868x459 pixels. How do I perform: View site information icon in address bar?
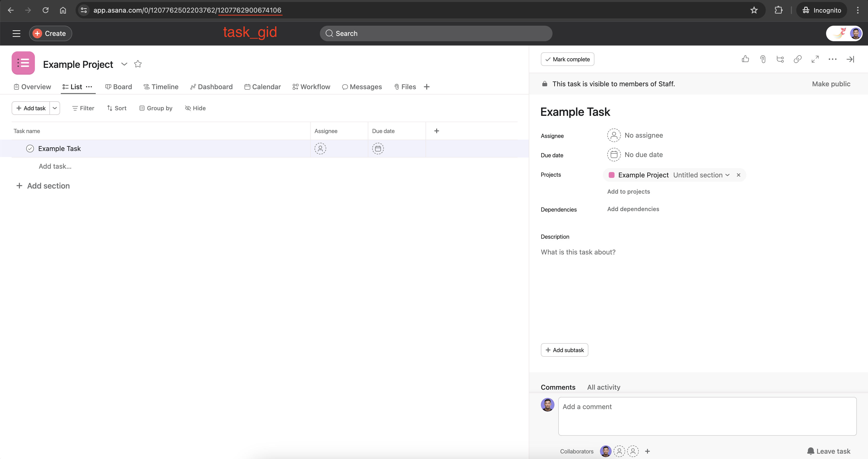click(x=84, y=10)
